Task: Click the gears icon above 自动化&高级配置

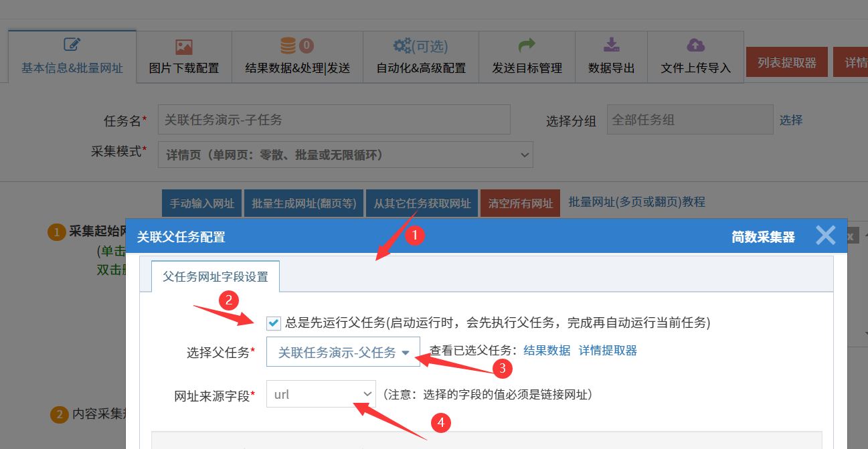Action: [x=402, y=46]
